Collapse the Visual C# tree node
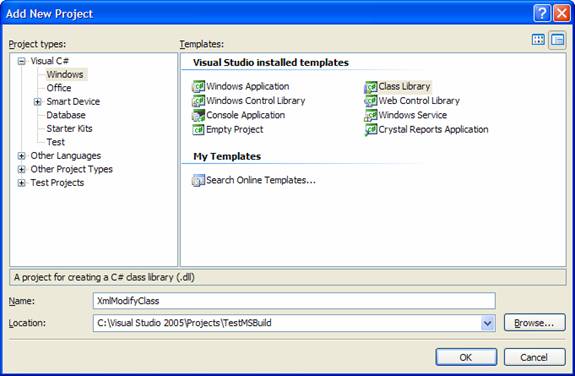575x376 pixels. [x=22, y=61]
